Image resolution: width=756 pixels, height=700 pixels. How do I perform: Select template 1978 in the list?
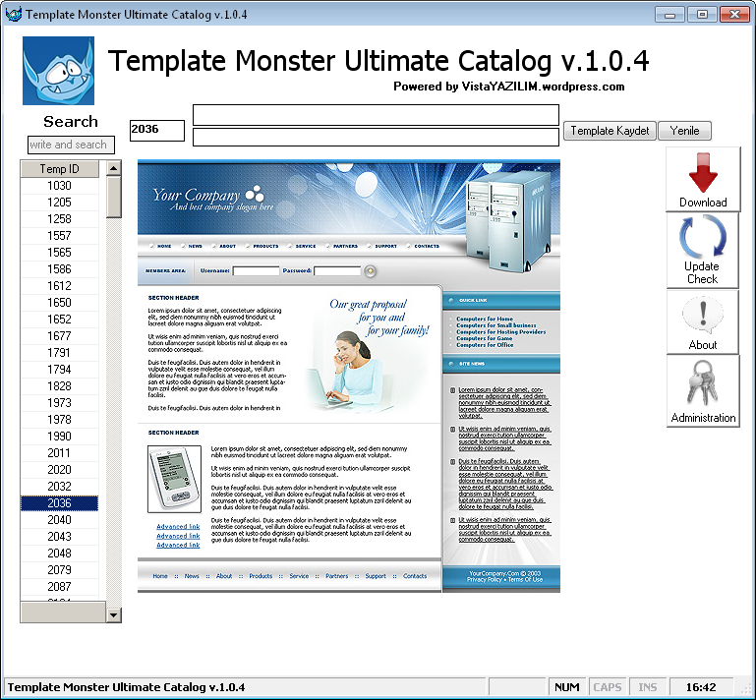[x=59, y=420]
